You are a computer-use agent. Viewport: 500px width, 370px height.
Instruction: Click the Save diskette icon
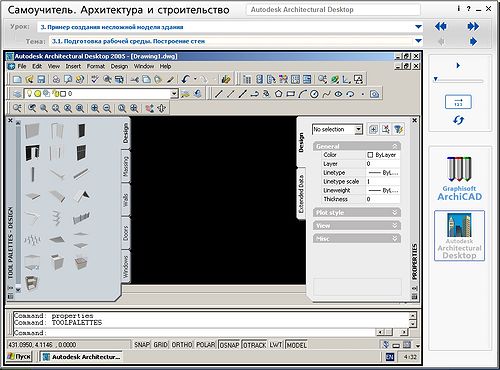point(41,79)
